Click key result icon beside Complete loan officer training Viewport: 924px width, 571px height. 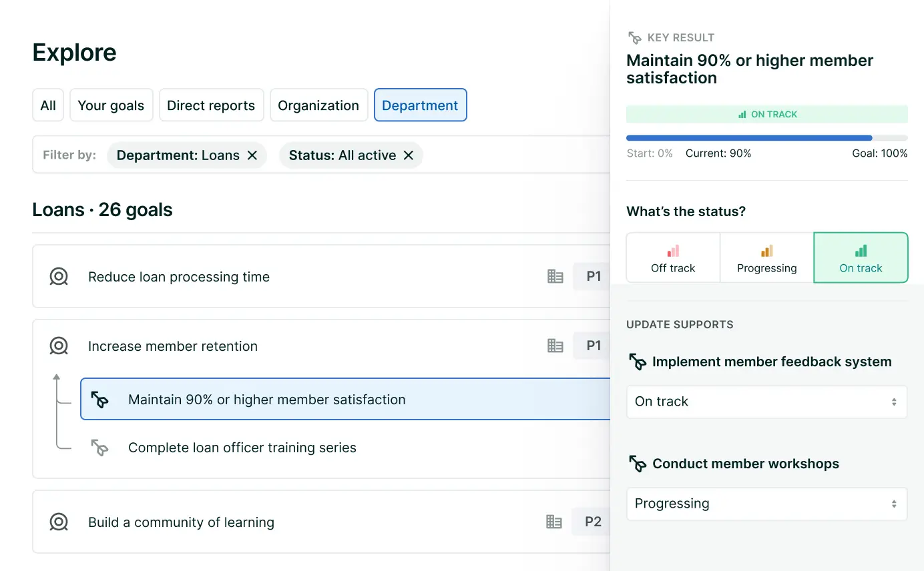[99, 448]
